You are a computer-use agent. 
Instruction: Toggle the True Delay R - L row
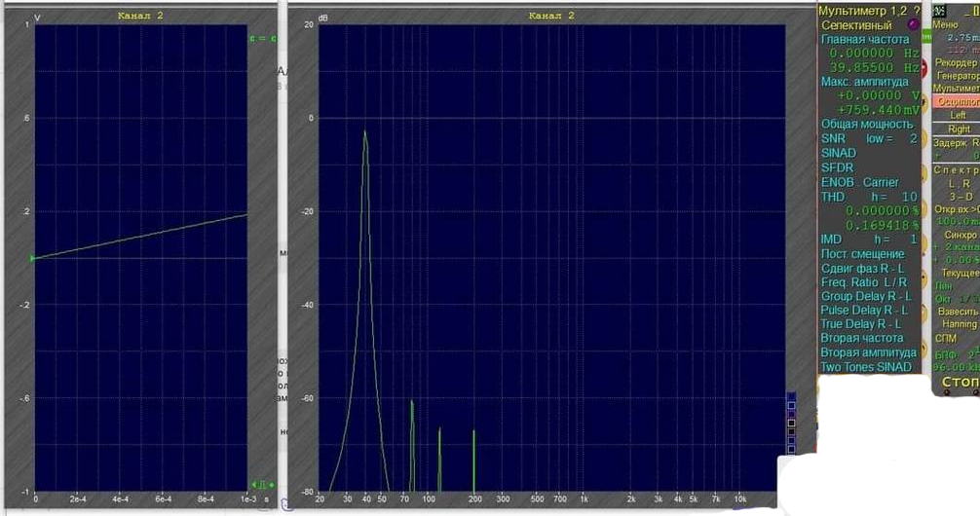[860, 324]
